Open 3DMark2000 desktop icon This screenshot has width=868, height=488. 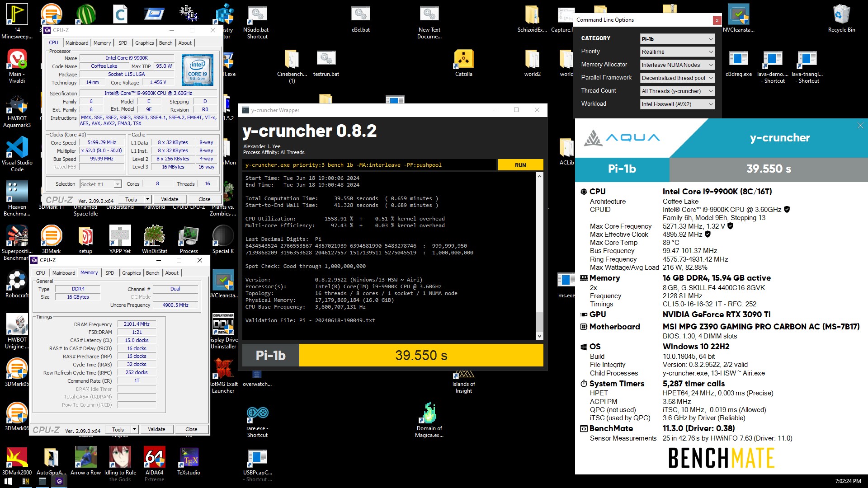[x=17, y=461]
